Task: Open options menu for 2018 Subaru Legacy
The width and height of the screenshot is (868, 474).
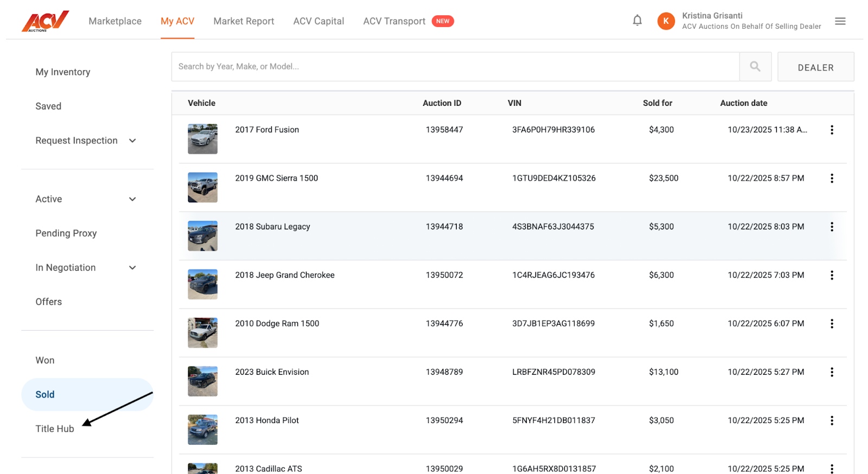Action: (x=832, y=227)
